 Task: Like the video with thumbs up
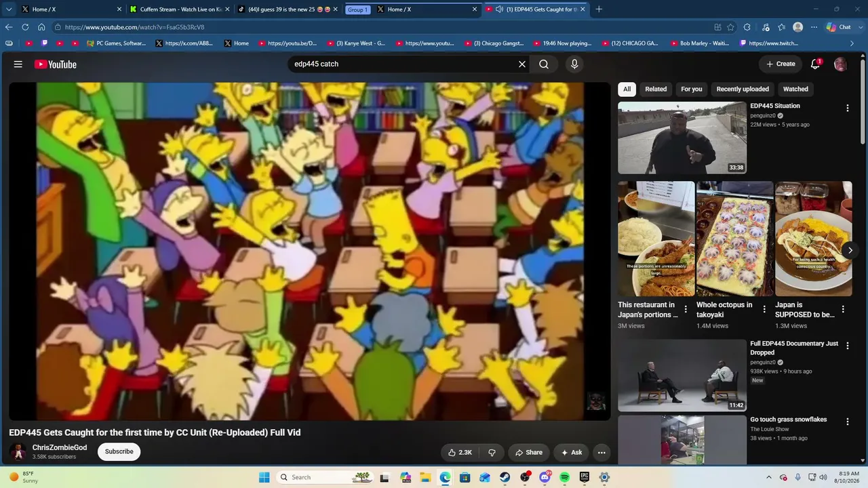(460, 453)
